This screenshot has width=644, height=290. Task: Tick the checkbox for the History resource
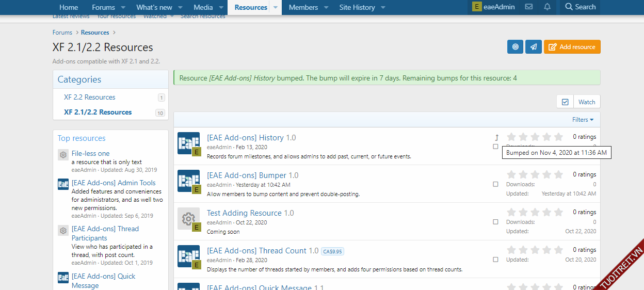(x=495, y=147)
